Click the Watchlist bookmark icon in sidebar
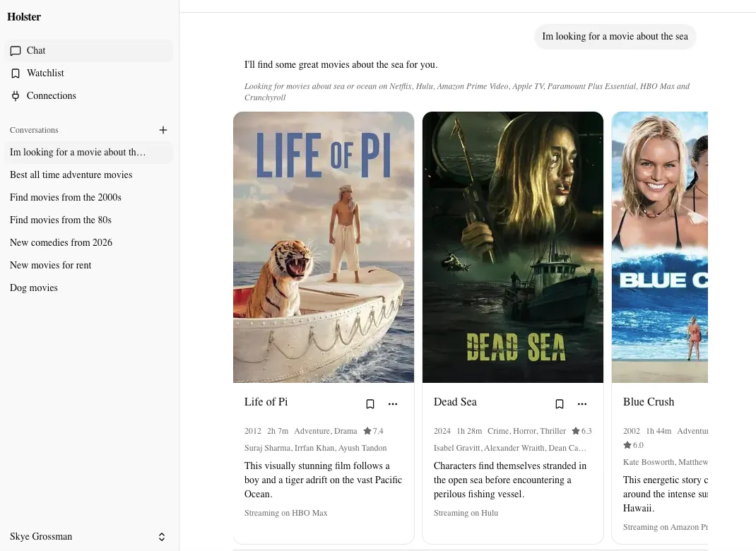 click(x=16, y=73)
